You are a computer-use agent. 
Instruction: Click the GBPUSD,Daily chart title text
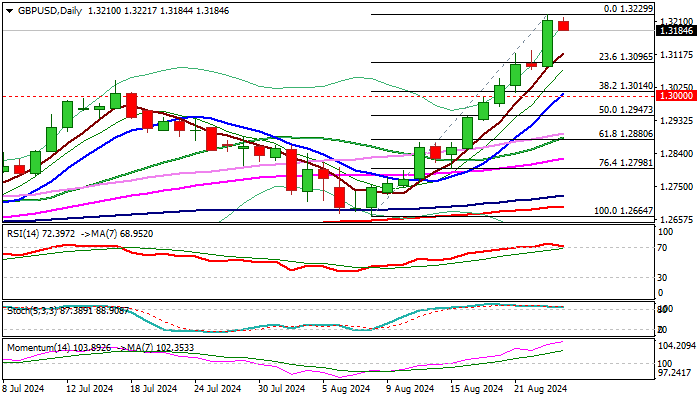(50, 11)
